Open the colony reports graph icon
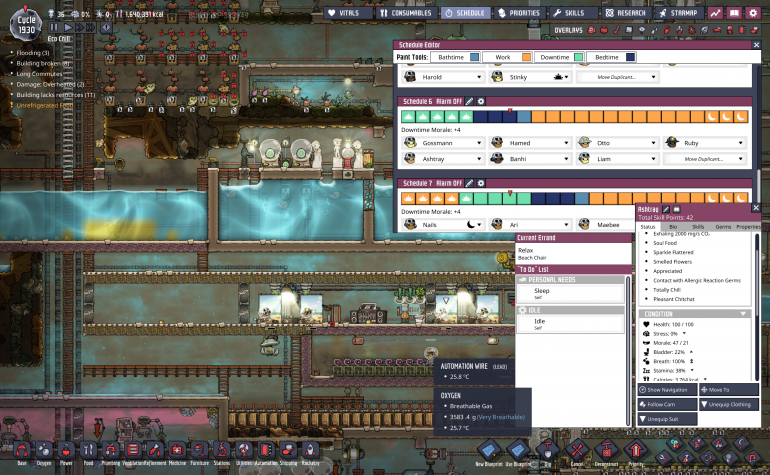The width and height of the screenshot is (770, 475). click(x=715, y=13)
